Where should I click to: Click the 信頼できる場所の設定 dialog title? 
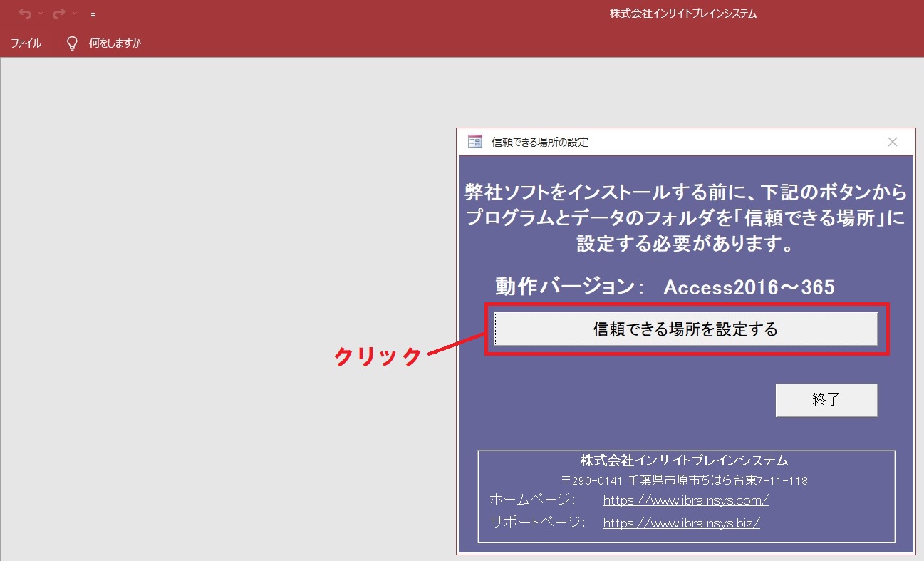pos(540,142)
